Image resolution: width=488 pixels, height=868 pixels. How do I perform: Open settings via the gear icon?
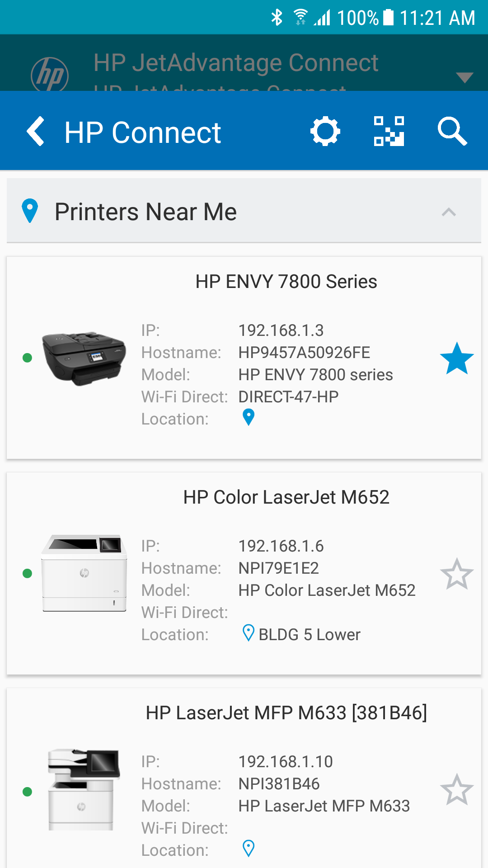[x=325, y=132]
